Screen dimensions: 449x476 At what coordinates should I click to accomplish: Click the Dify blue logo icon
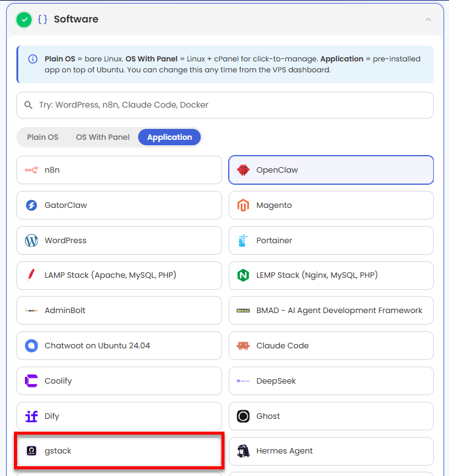tap(31, 416)
